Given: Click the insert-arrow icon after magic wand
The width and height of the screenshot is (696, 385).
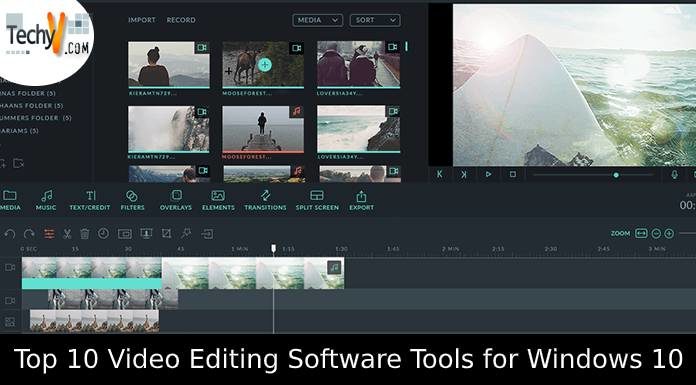Looking at the screenshot, I should [x=207, y=234].
